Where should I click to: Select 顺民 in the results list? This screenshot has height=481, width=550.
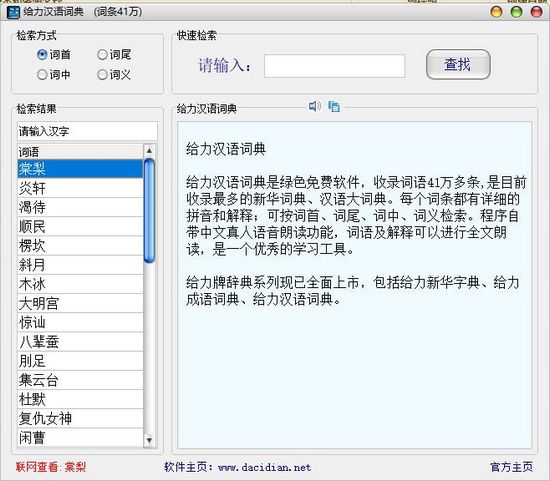80,227
